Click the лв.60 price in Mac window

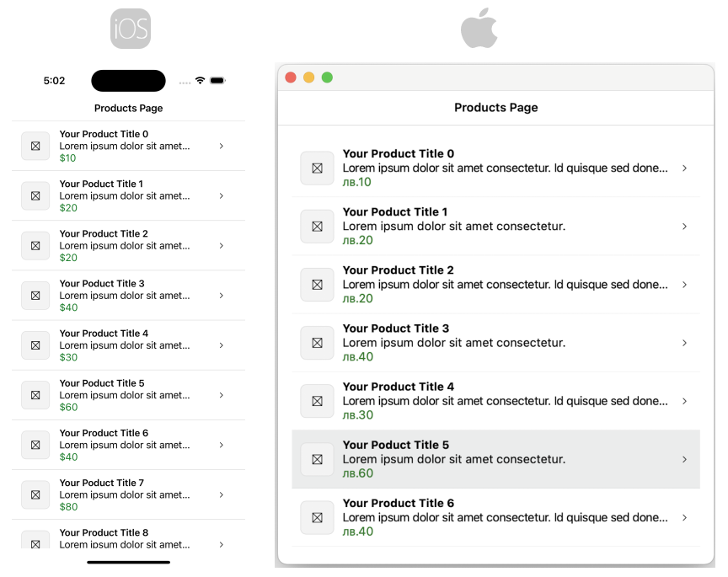357,473
